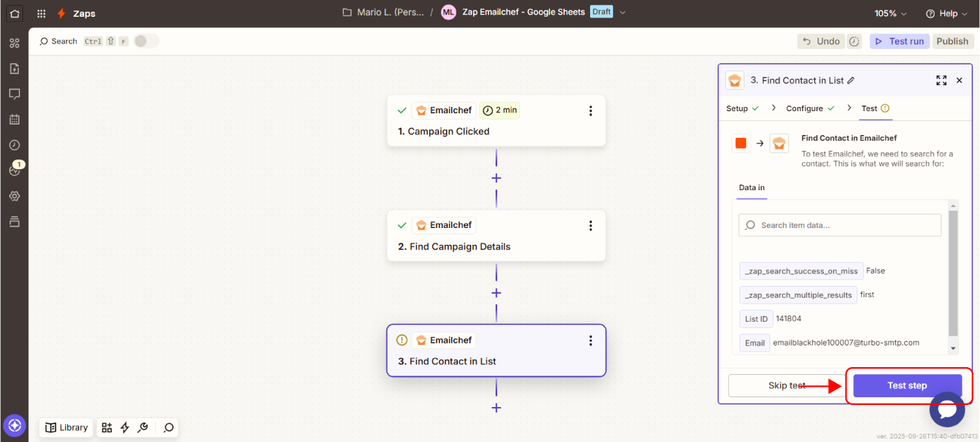Open the Zapier home icon
This screenshot has height=442, width=980.
14,13
